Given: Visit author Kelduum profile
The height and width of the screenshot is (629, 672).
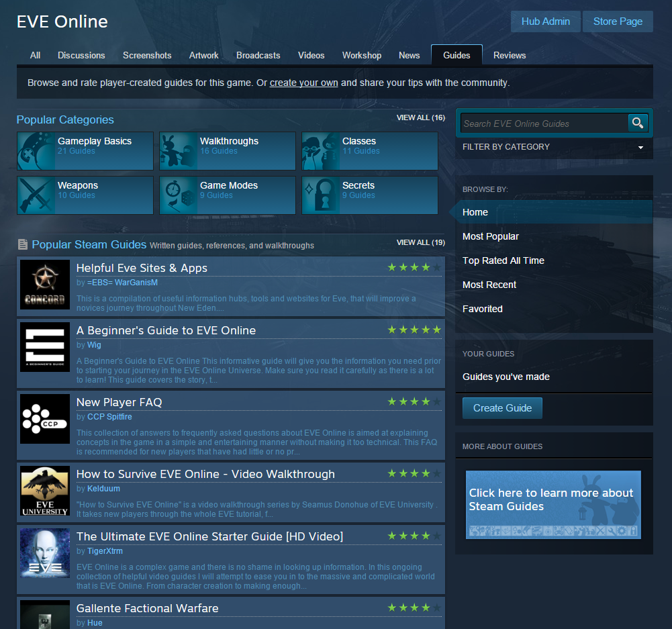Looking at the screenshot, I should [103, 489].
